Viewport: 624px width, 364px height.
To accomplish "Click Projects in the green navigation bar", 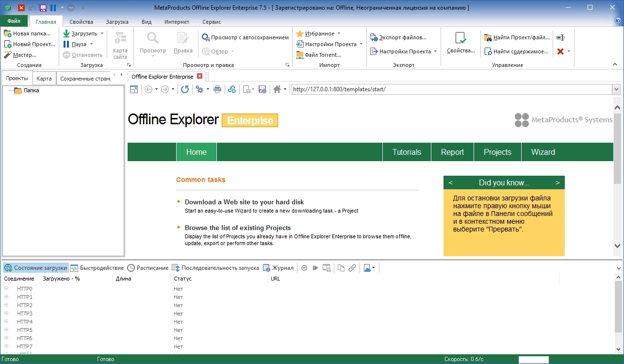I will click(x=497, y=152).
